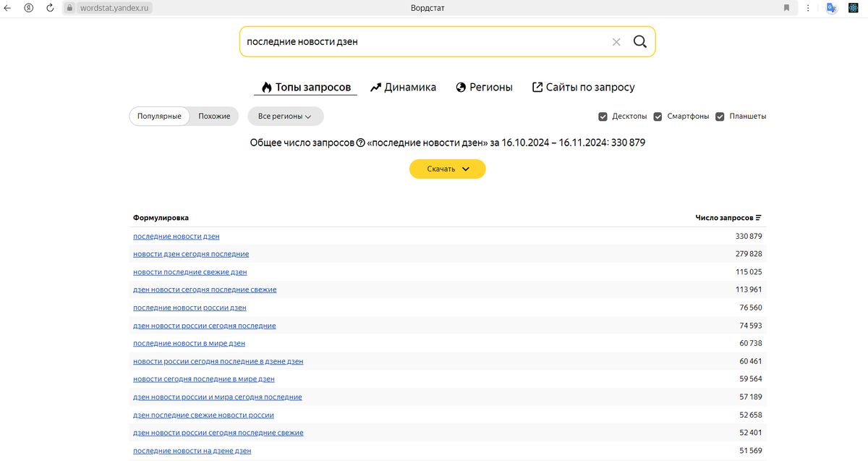Open link новости сегодня последние в мире дзен
Screen dimensions: 868x461
click(x=204, y=379)
